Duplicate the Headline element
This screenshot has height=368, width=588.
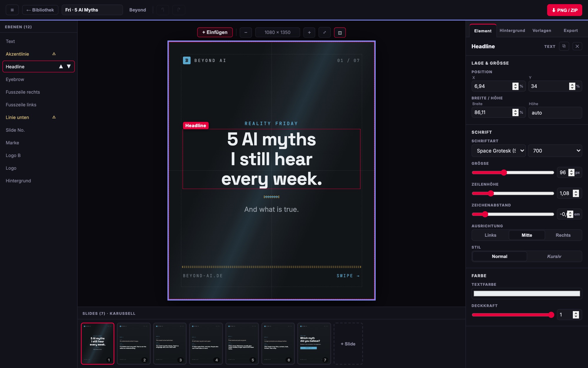tap(564, 46)
